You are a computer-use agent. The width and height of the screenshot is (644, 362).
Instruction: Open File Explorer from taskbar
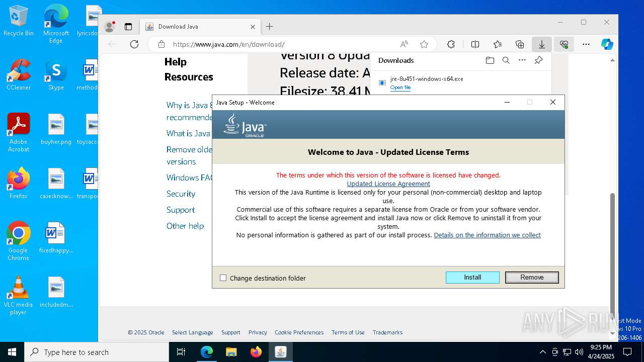[x=231, y=352]
